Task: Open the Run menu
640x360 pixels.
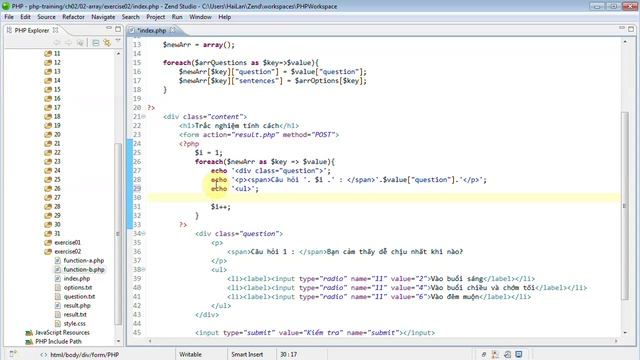Action: (177, 17)
